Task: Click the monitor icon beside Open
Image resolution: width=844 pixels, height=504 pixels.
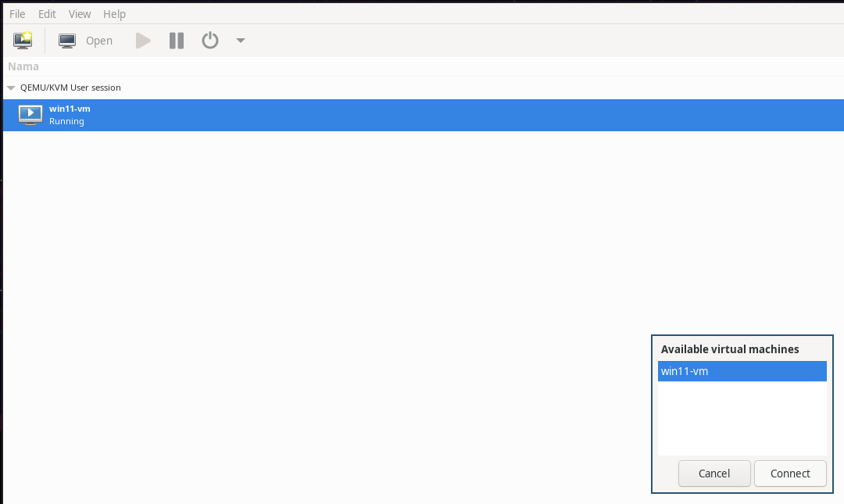Action: [x=67, y=41]
